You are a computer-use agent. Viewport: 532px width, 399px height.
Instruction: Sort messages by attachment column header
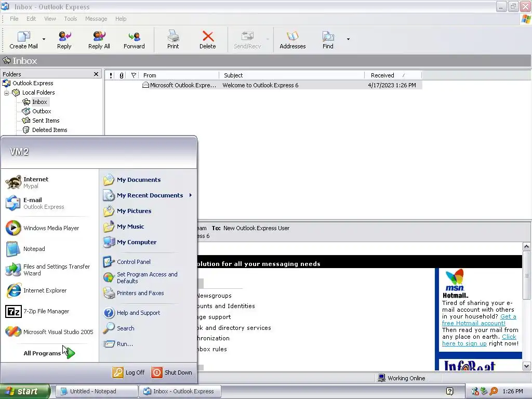click(x=122, y=75)
